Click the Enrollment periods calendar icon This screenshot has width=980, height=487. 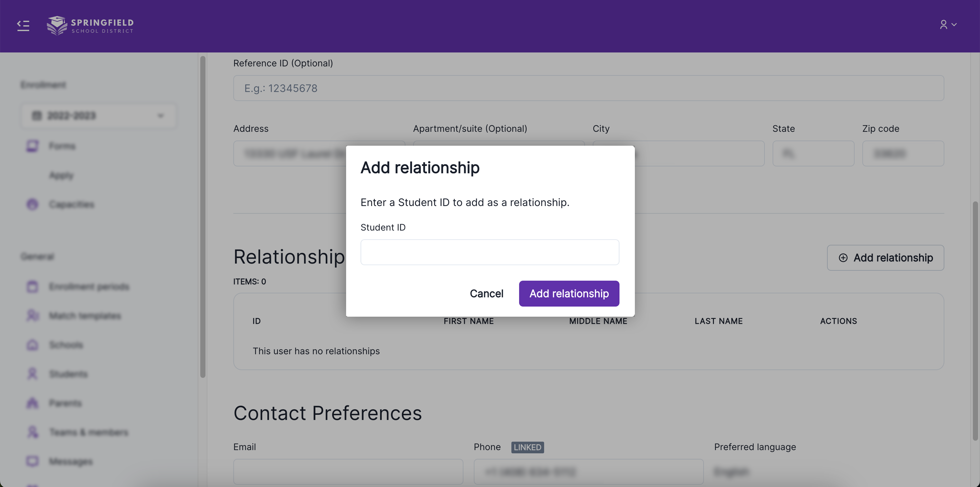(x=32, y=287)
